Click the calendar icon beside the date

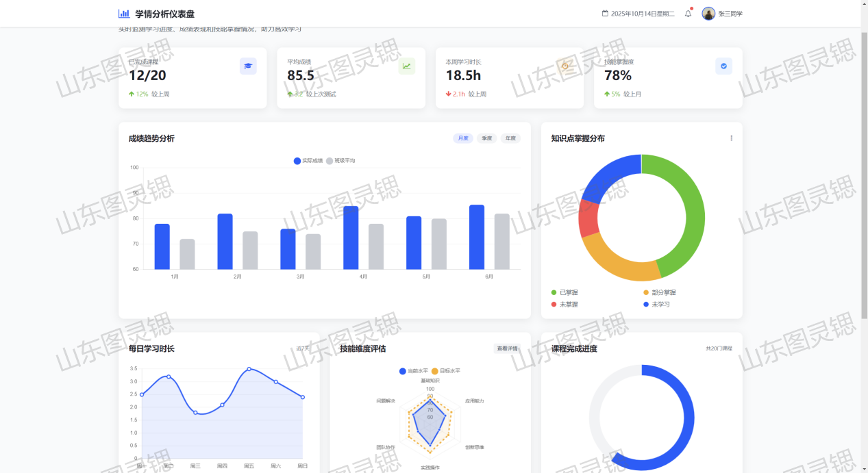coord(605,14)
